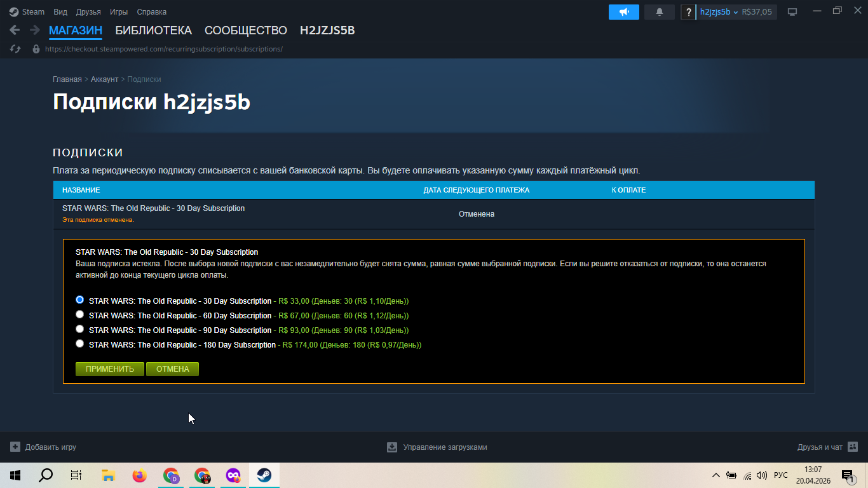The width and height of the screenshot is (868, 488).
Task: Go to the СООБЩЕСТВО tab
Action: (x=246, y=30)
